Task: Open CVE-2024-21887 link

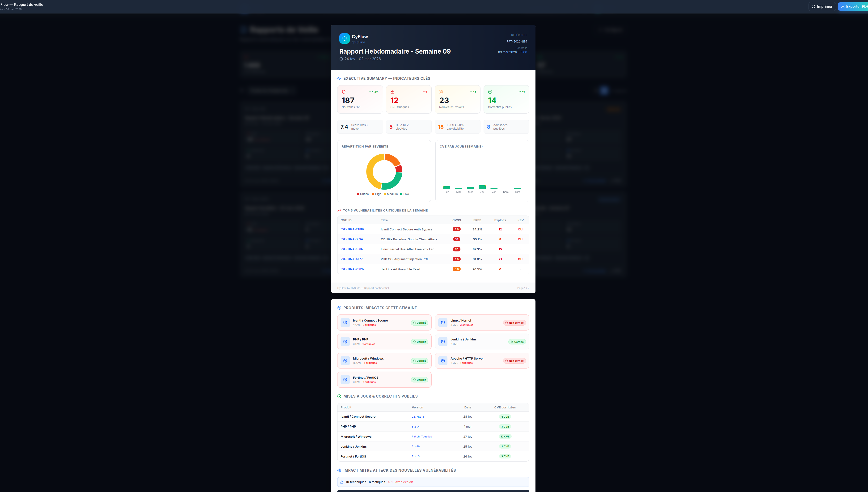Action: pyautogui.click(x=352, y=229)
